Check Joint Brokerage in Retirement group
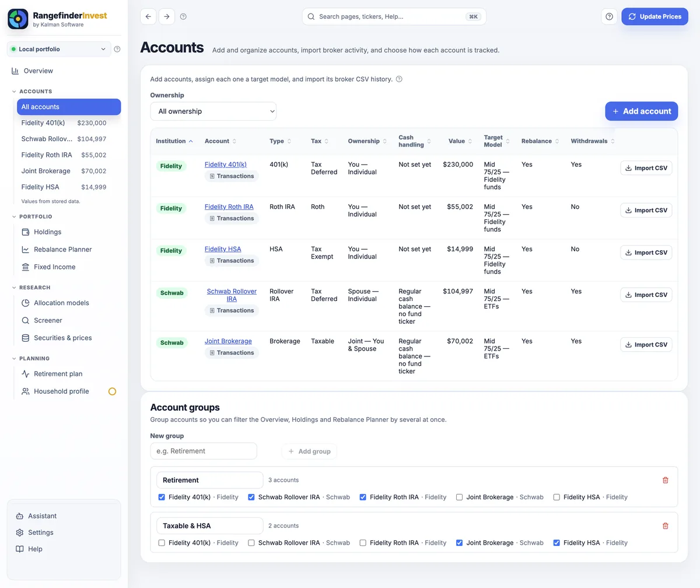This screenshot has width=700, height=588. [x=459, y=497]
